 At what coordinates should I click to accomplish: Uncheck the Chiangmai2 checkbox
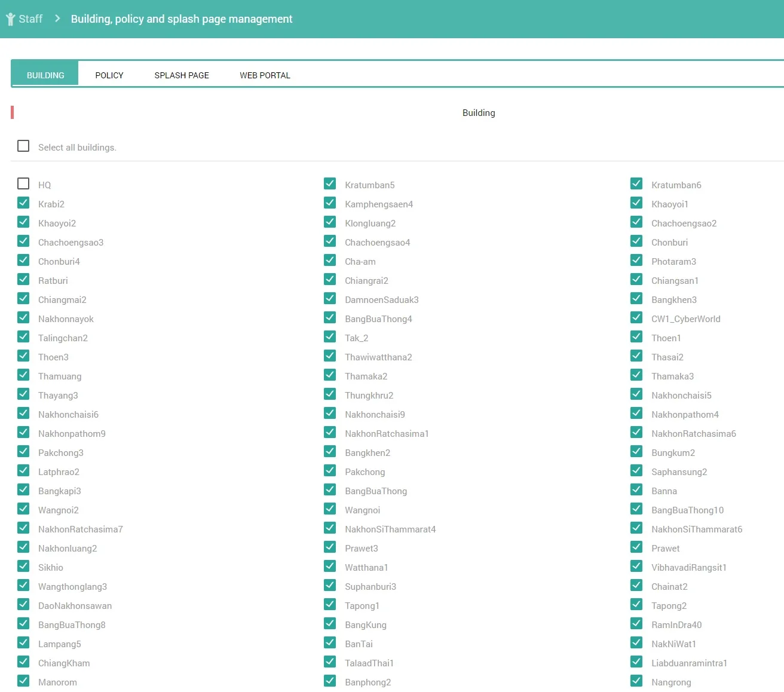coord(23,298)
